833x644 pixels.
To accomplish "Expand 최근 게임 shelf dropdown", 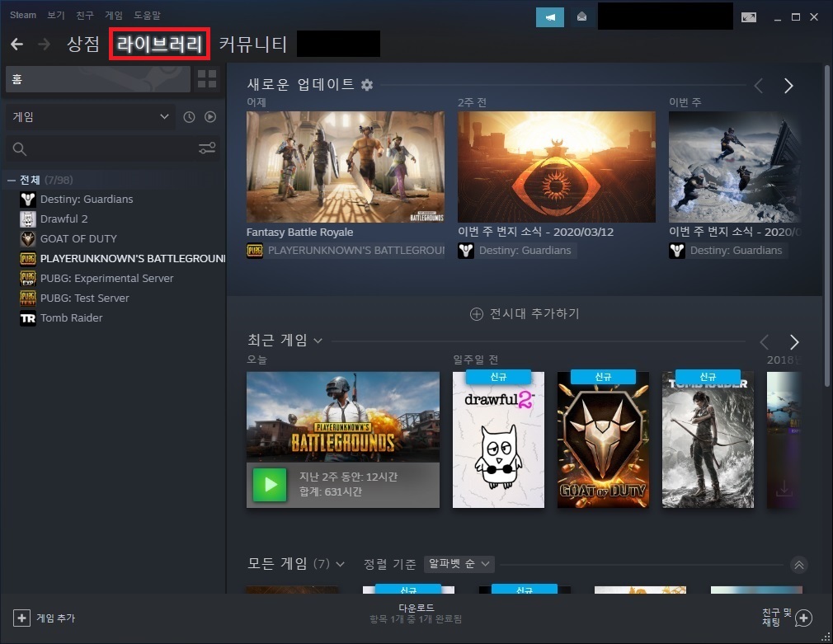I will pyautogui.click(x=318, y=341).
